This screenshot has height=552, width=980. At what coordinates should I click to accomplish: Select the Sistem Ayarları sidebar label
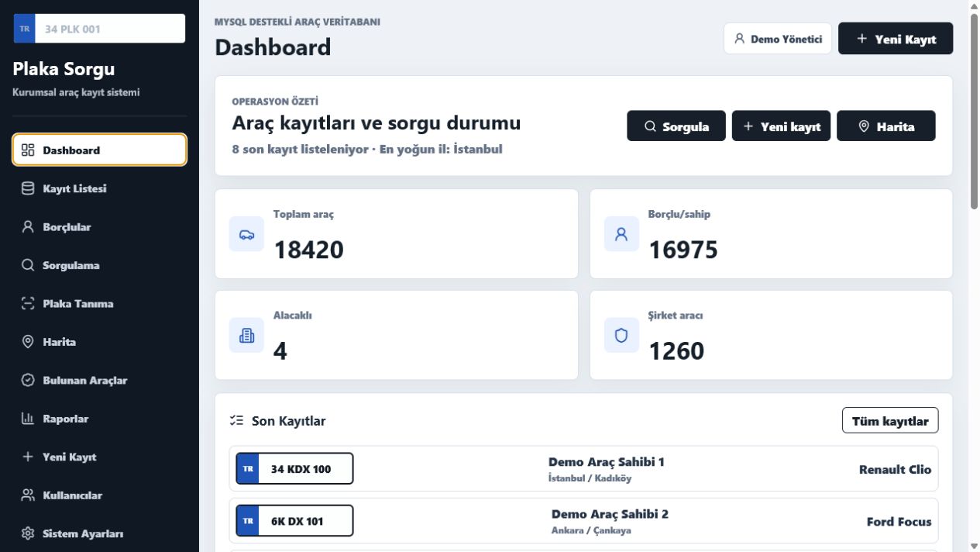83,533
